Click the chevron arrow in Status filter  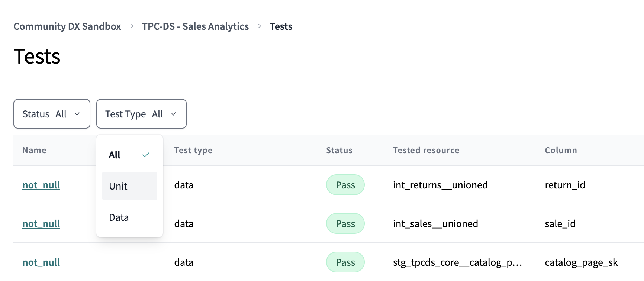click(77, 114)
